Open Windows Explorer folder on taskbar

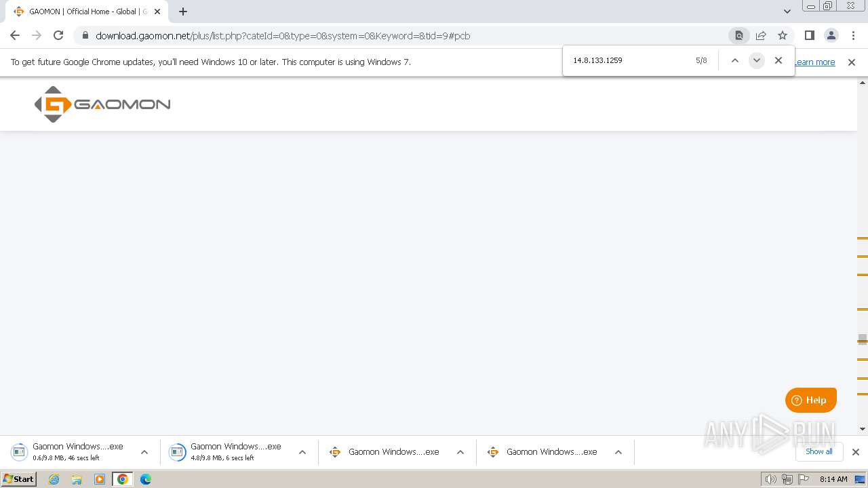(77, 479)
